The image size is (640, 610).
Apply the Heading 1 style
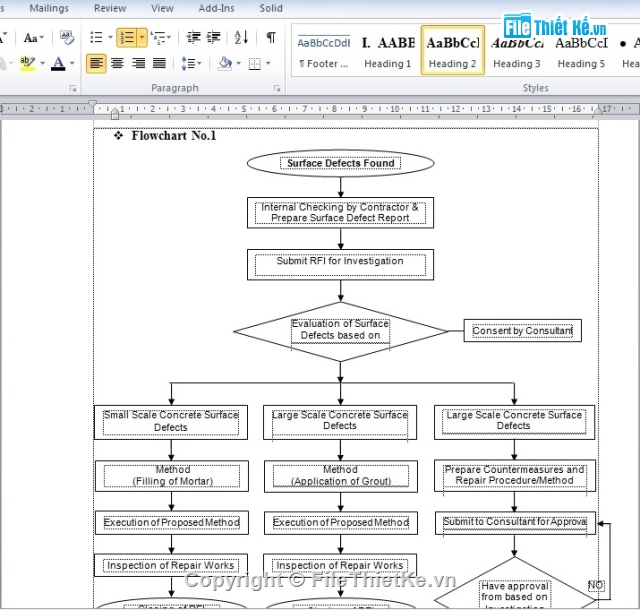pyautogui.click(x=388, y=51)
